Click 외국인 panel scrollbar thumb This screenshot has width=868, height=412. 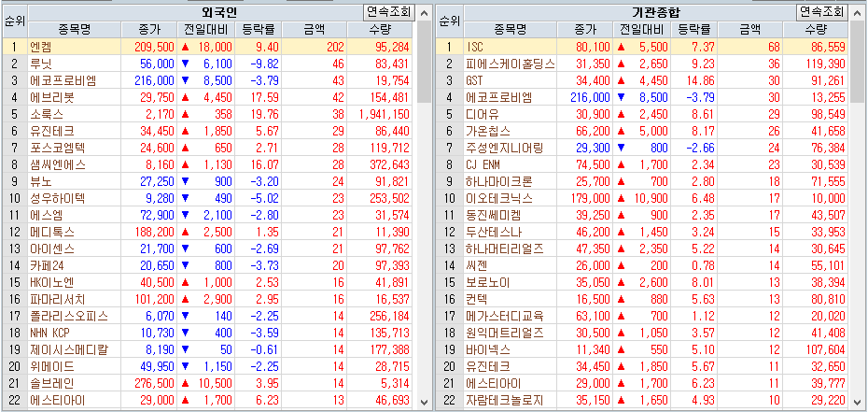[424, 62]
